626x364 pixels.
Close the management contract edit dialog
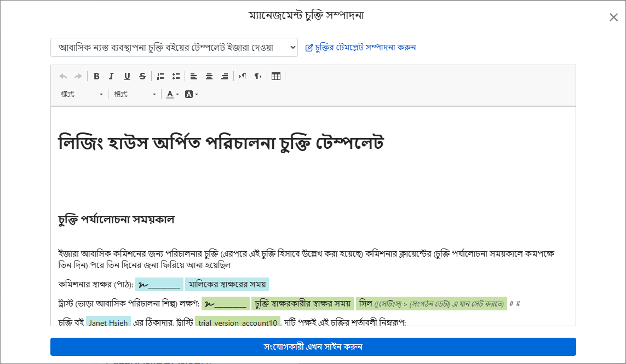click(x=613, y=17)
